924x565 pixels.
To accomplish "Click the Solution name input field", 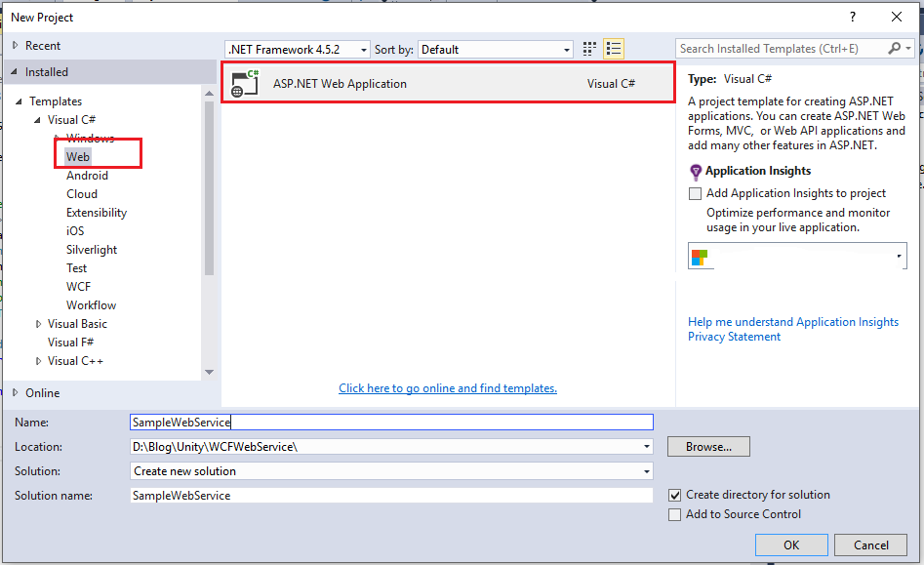I will point(391,496).
